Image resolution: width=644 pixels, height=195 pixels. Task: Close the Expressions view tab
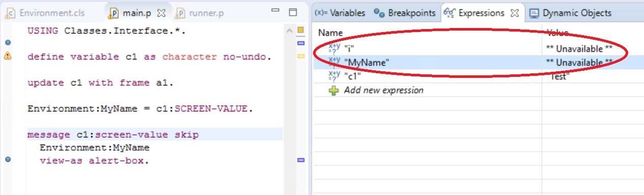[x=515, y=13]
